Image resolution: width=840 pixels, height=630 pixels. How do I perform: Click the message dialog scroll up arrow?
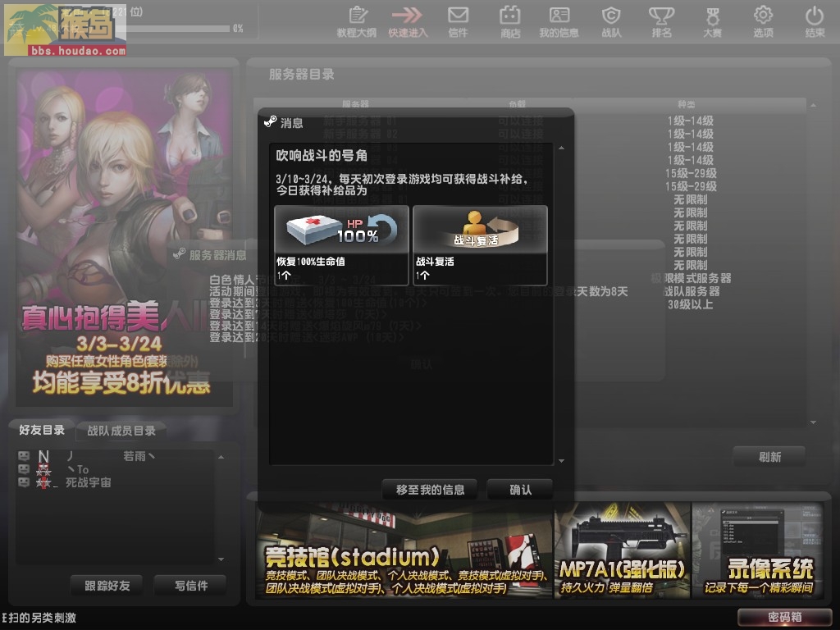(561, 148)
